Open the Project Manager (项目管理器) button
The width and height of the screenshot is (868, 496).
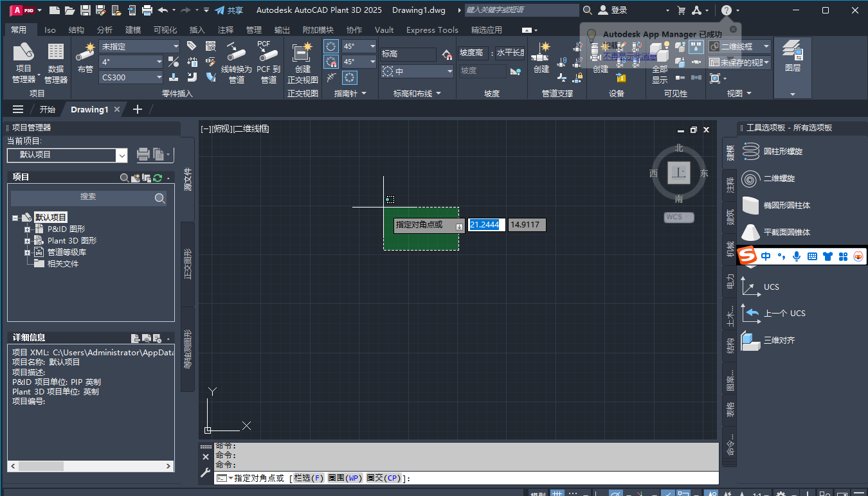point(24,63)
